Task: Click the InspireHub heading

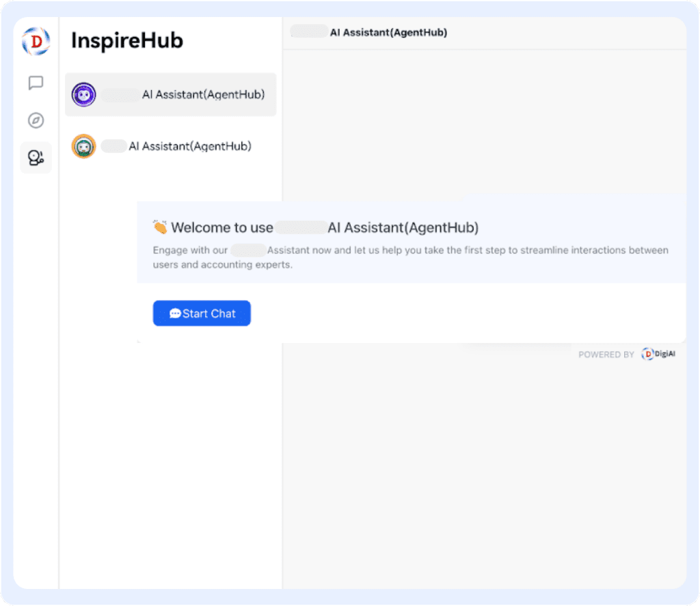Action: pos(127,40)
